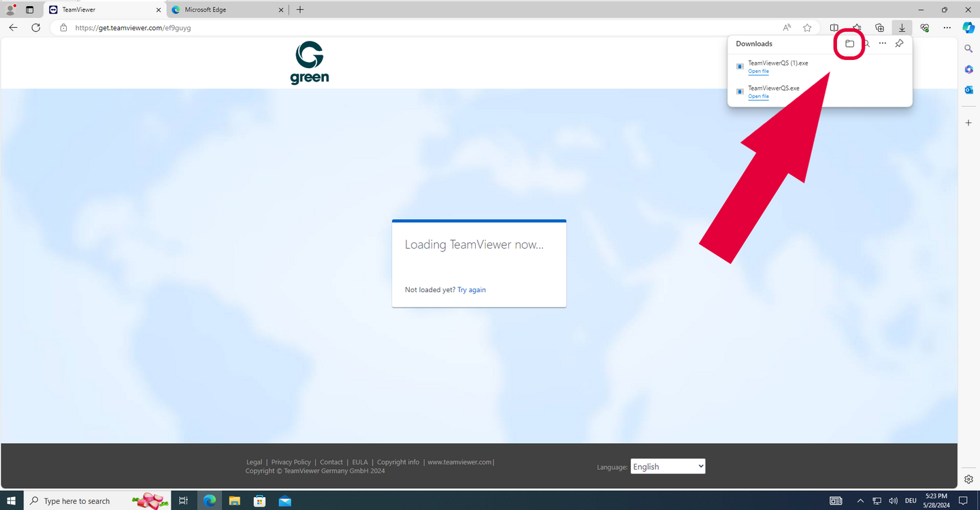Open Microsoft Store from taskbar
The width and height of the screenshot is (980, 510).
click(259, 500)
